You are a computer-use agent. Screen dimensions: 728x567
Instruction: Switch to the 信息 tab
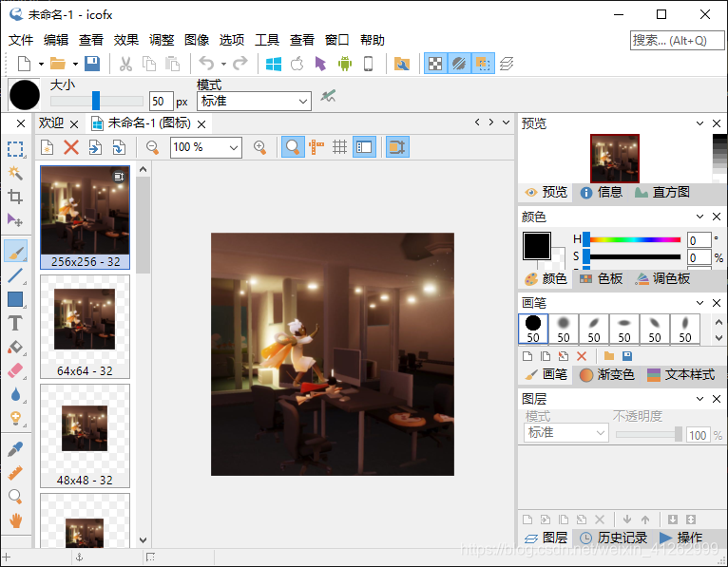point(601,192)
